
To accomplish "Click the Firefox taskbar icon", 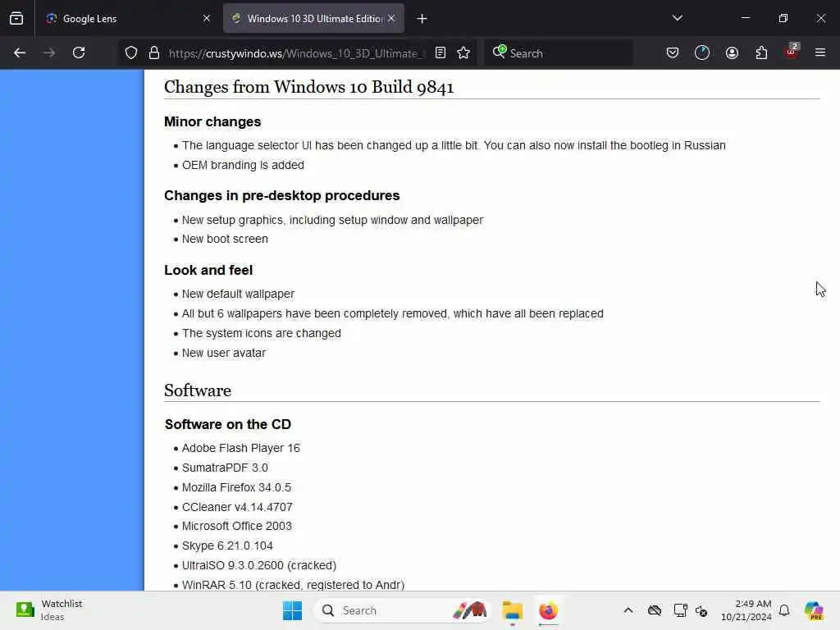I will 548,610.
